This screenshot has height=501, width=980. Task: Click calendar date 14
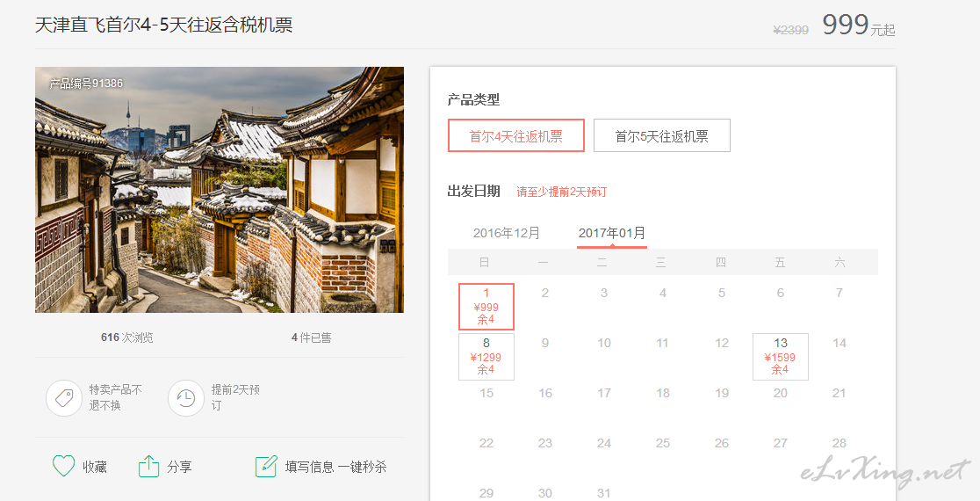[x=839, y=343]
